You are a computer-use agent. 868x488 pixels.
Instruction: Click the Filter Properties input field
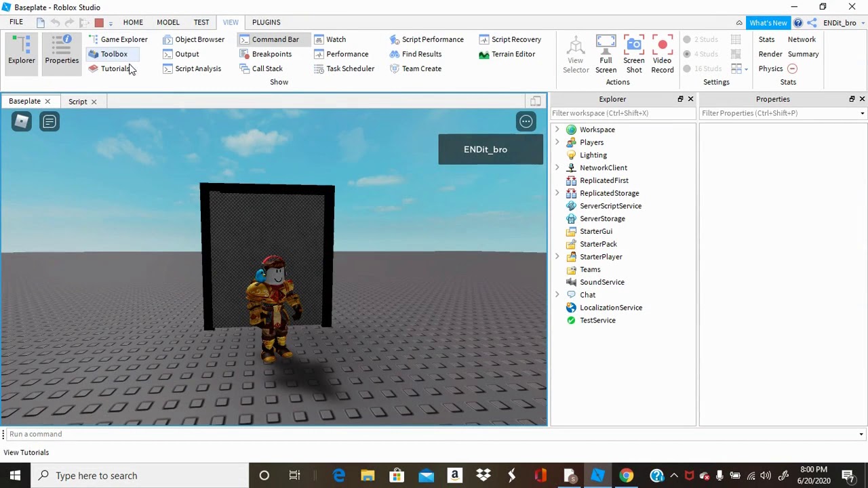[778, 113]
